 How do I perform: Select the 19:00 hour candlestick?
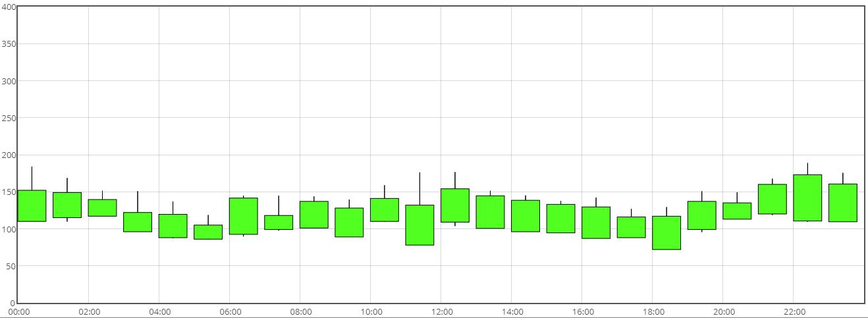(701, 215)
